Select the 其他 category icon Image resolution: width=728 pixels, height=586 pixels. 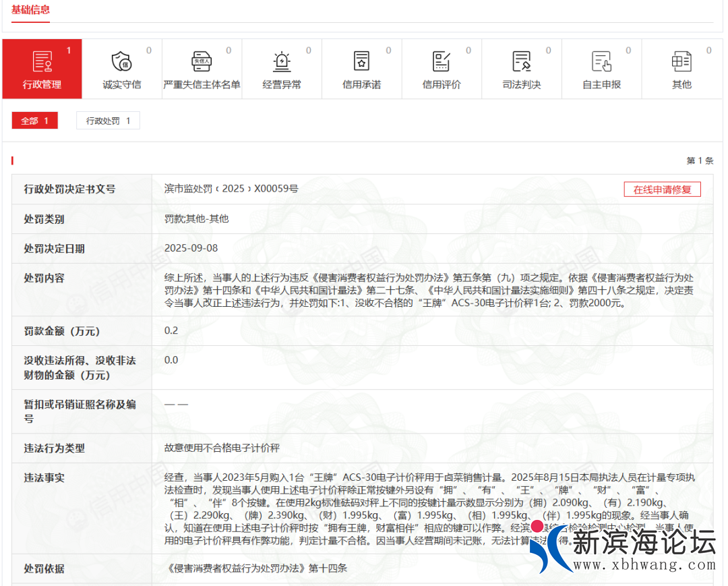[x=681, y=61]
